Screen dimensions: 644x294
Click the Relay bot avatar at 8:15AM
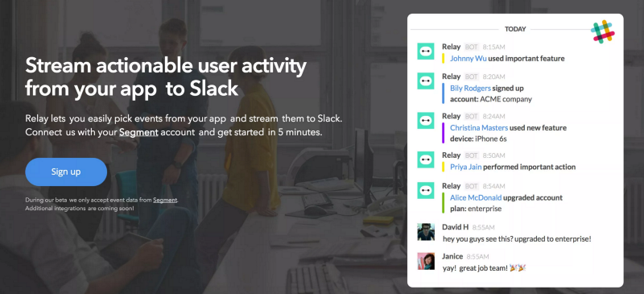coord(426,52)
